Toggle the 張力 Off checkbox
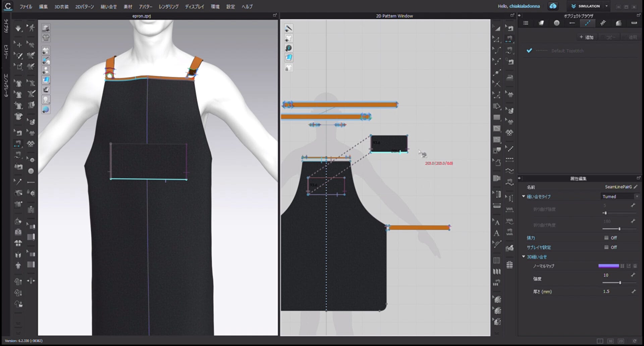644x346 pixels. click(x=606, y=238)
